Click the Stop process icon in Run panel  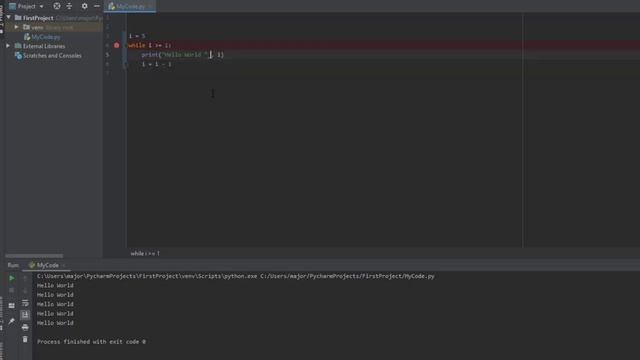[11, 290]
